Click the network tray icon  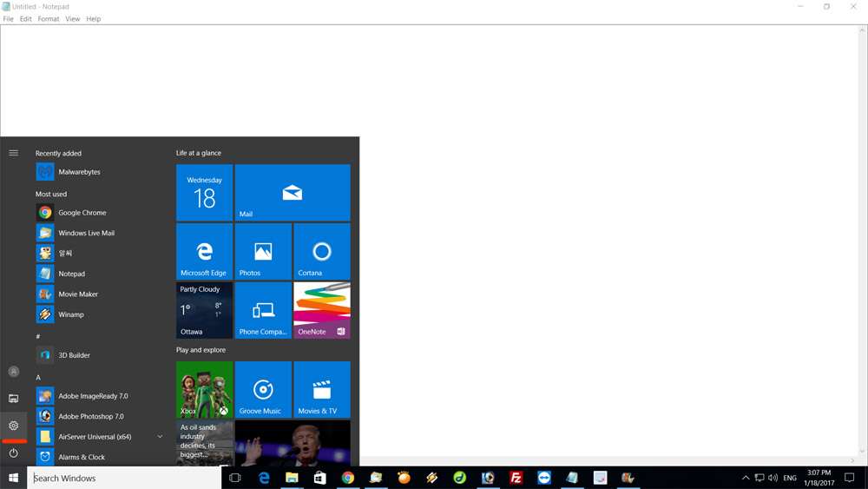(x=759, y=478)
